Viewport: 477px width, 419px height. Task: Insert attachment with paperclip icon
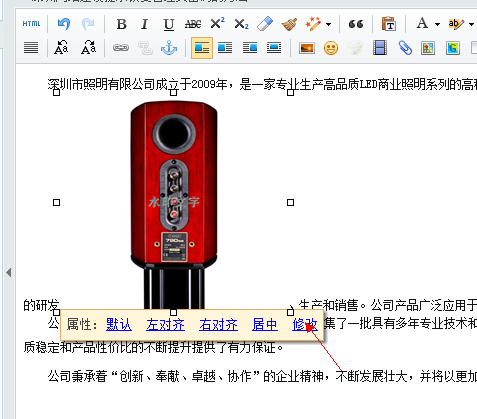coord(405,48)
